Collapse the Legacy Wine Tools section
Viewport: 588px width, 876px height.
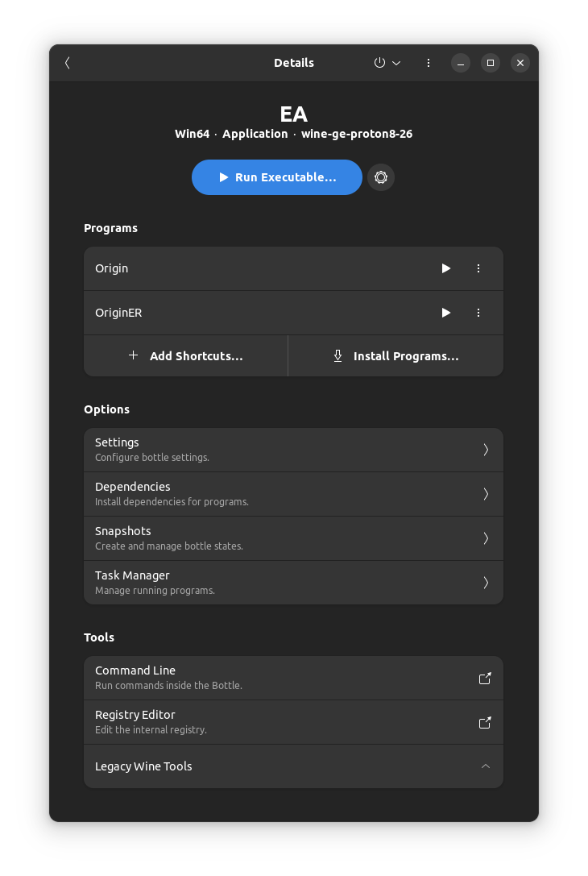click(485, 766)
